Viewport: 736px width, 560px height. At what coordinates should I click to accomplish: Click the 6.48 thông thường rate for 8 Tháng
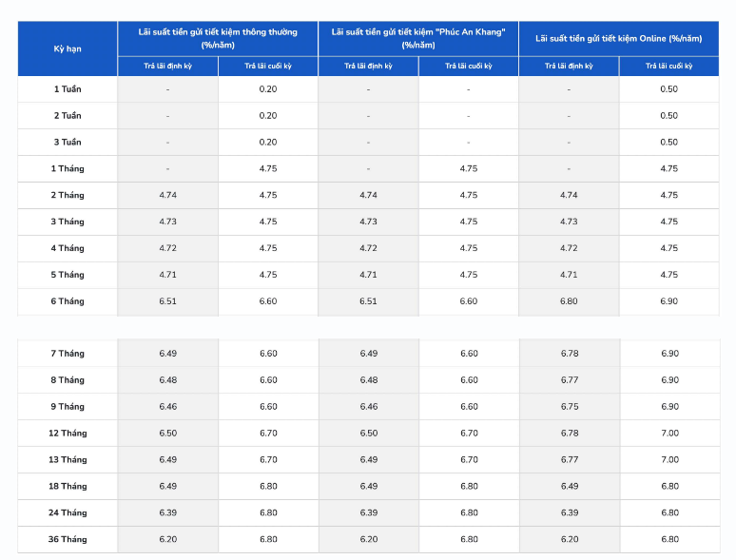167,380
